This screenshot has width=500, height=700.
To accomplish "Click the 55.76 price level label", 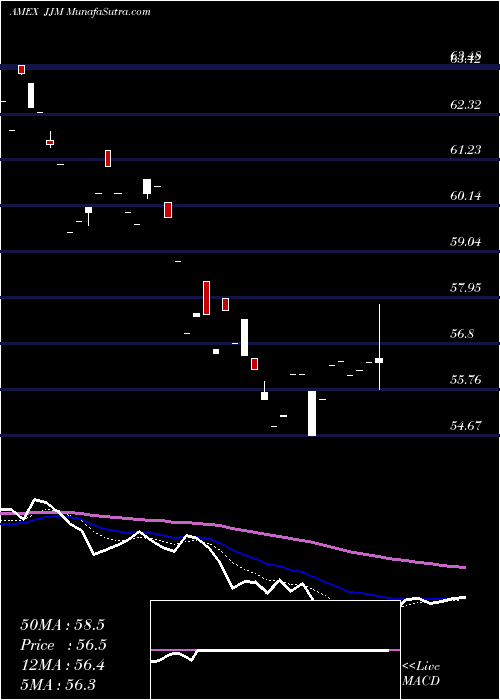I will click(x=466, y=380).
